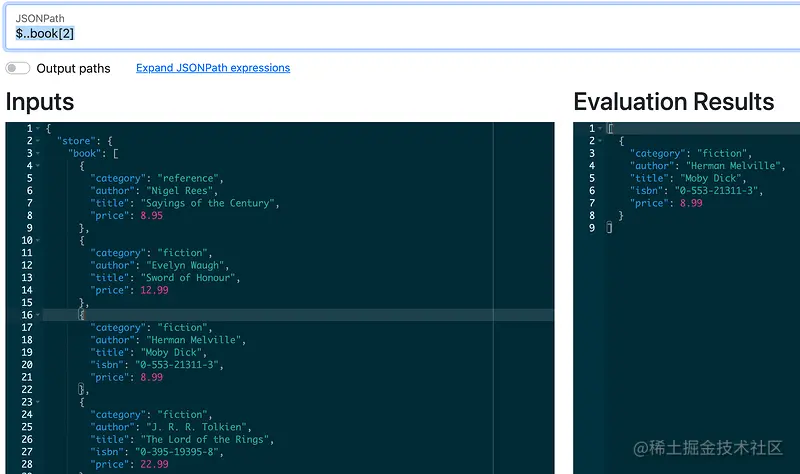
Task: Open Expand JSONPath expressions link
Action: [x=213, y=68]
